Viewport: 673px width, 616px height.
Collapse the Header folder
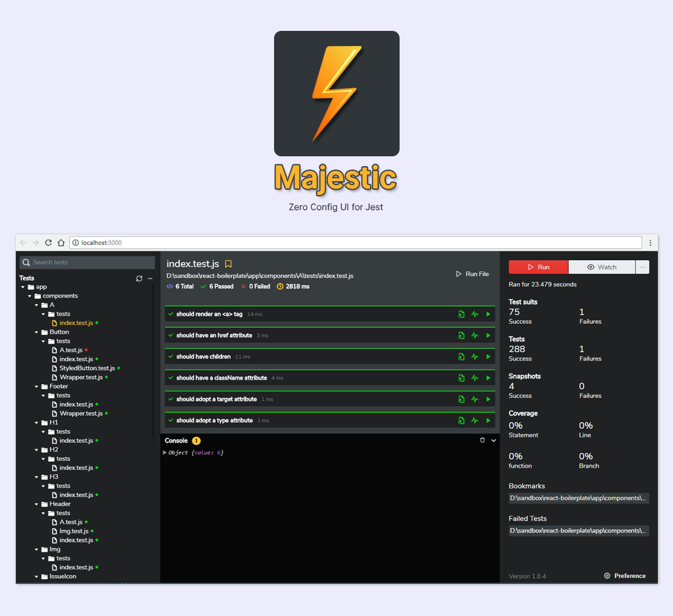point(37,504)
